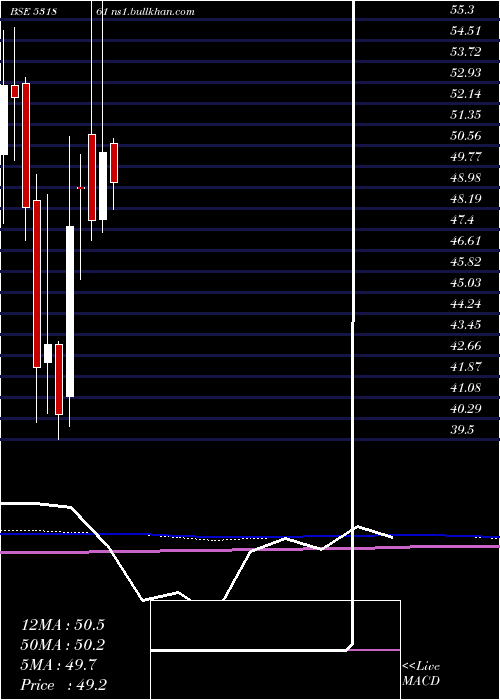Click the 50.56 price axis label
Viewport: 500px width, 700px height.
465,136
